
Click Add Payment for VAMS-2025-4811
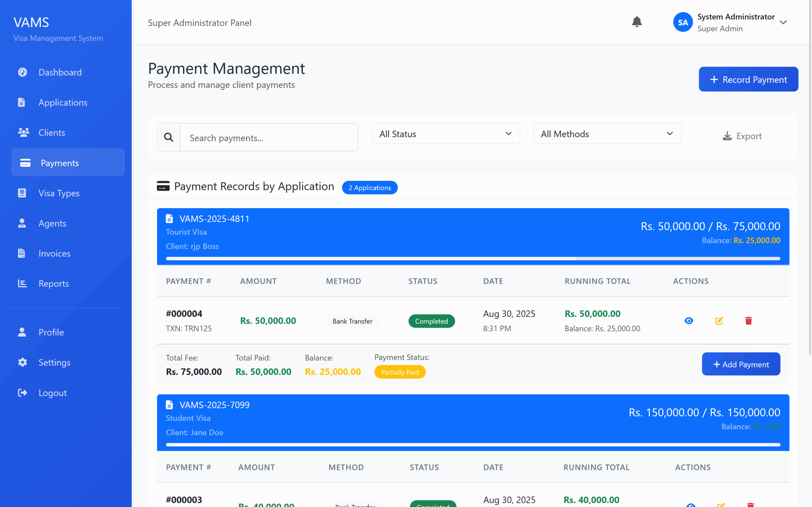(x=741, y=364)
